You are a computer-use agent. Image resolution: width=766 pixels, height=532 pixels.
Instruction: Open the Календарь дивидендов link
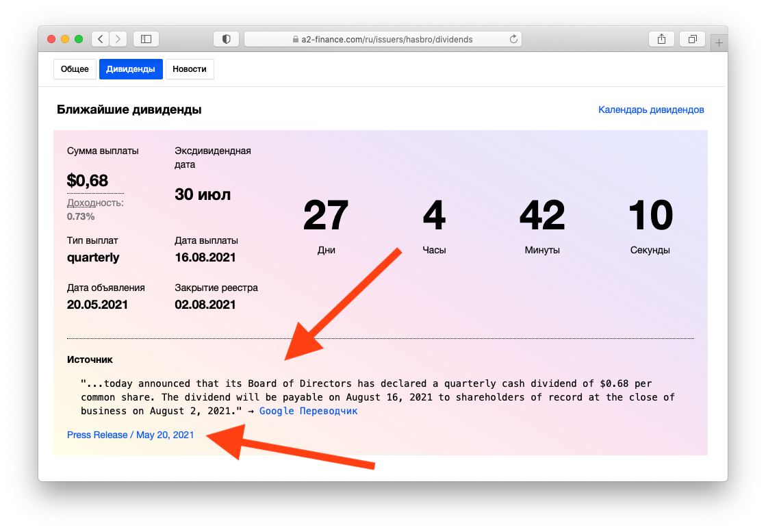click(651, 110)
